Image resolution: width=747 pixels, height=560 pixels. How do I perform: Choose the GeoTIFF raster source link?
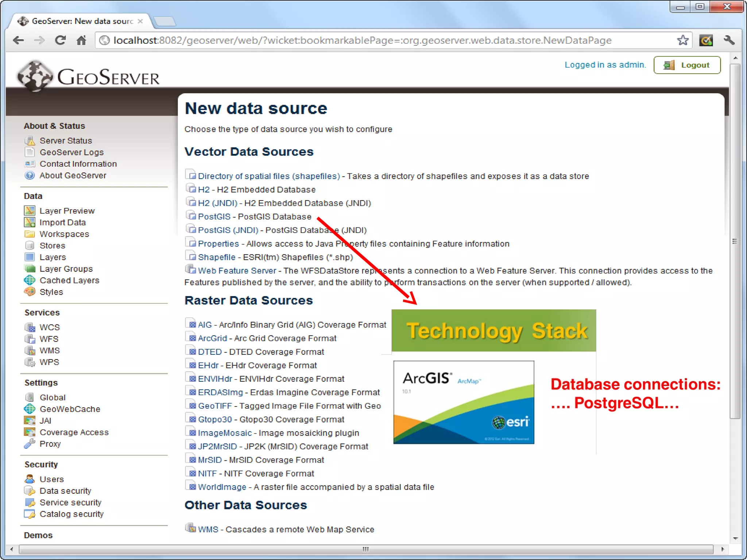(215, 406)
